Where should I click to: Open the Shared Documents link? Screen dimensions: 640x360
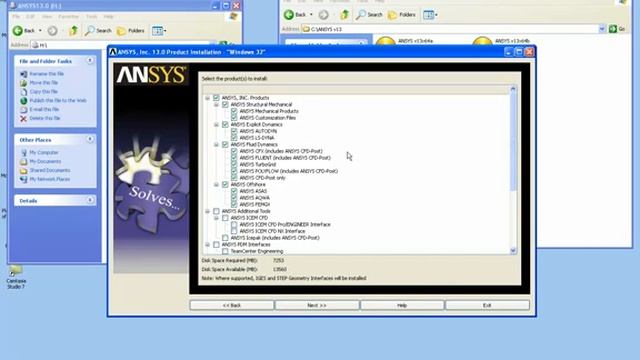[50, 170]
